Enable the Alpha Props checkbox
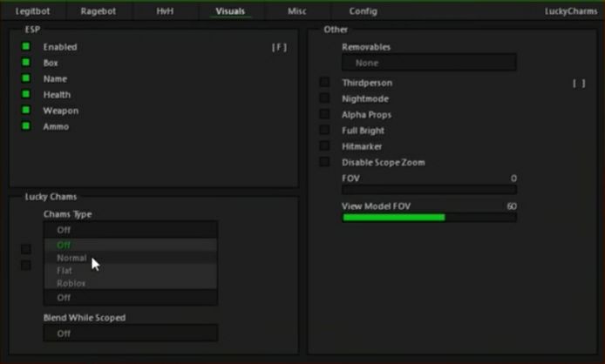The height and width of the screenshot is (364, 605). tap(324, 114)
